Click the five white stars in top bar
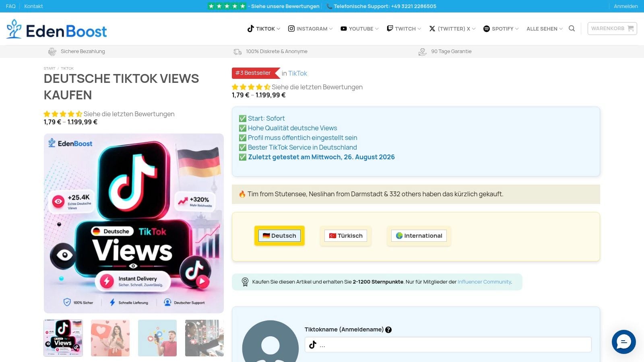The width and height of the screenshot is (644, 362). (227, 6)
